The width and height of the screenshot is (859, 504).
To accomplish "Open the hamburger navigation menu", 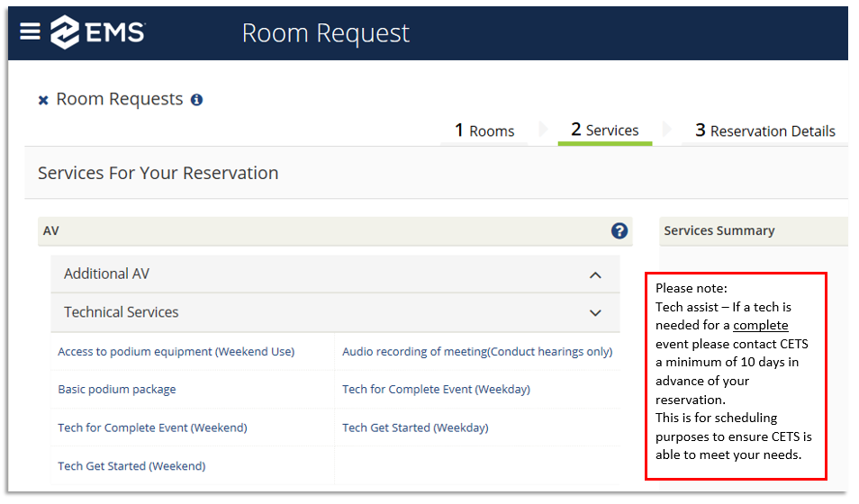I will click(x=30, y=32).
